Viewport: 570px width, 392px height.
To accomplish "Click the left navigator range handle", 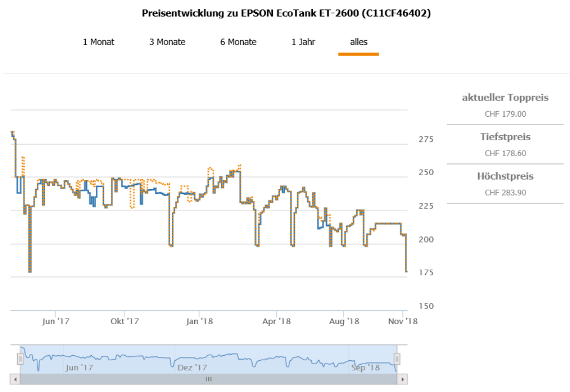I will (21, 359).
